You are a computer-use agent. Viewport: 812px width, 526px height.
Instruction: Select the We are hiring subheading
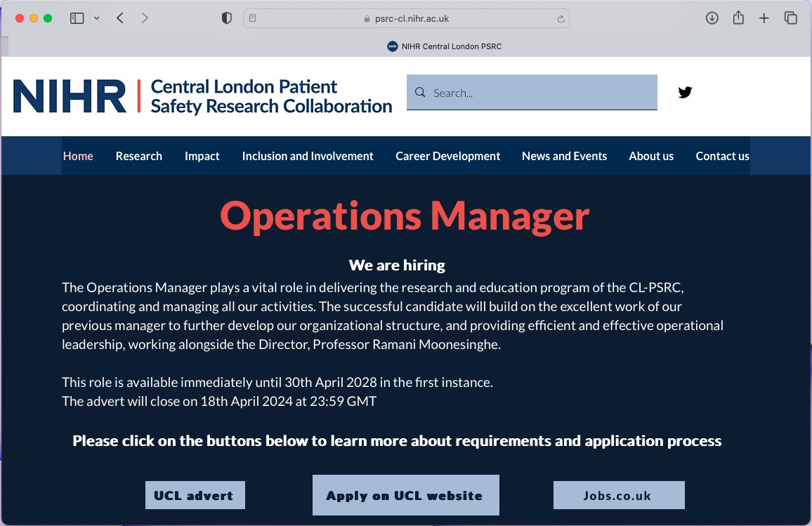[x=397, y=265]
